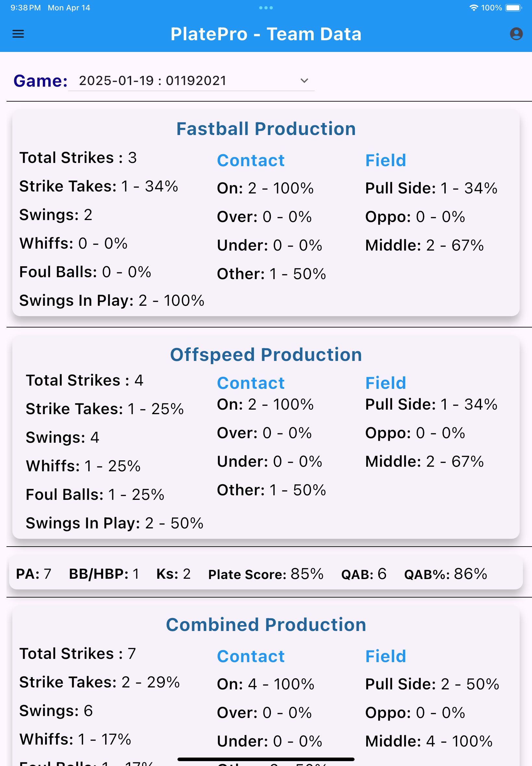Tap the QAB% 86% stat

pos(445,574)
